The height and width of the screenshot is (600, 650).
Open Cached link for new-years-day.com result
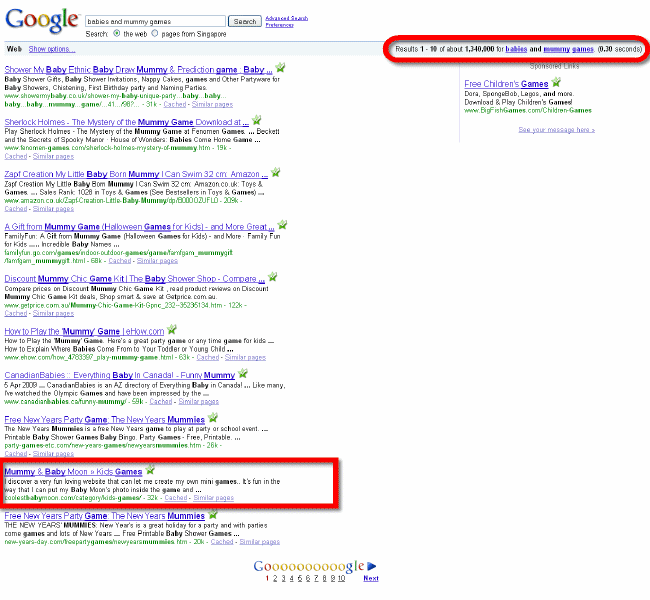(x=222, y=542)
